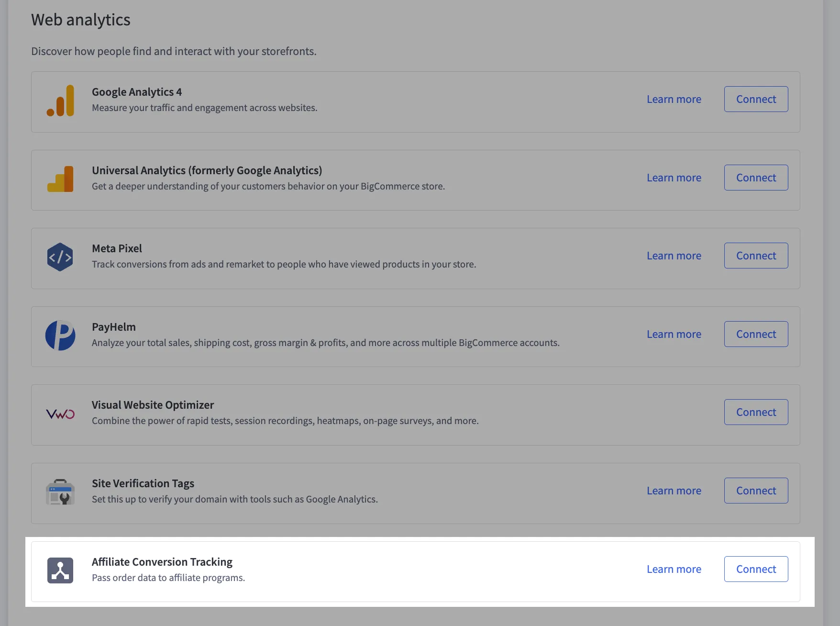Connect Universal Analytics
This screenshot has width=840, height=626.
(x=756, y=178)
